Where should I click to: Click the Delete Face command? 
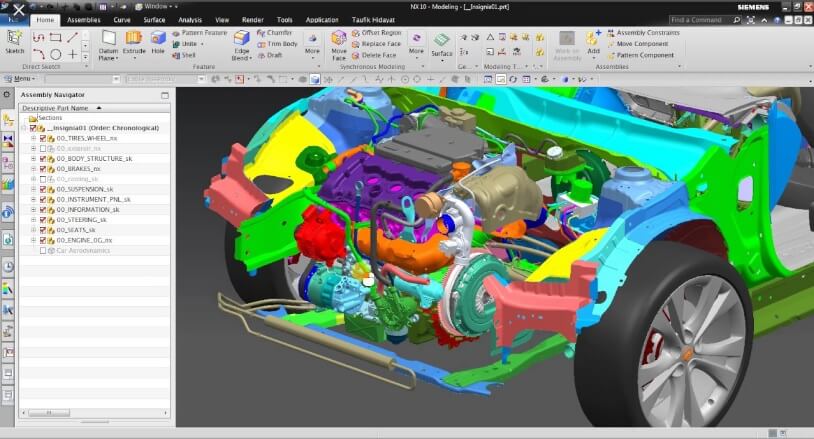point(374,55)
